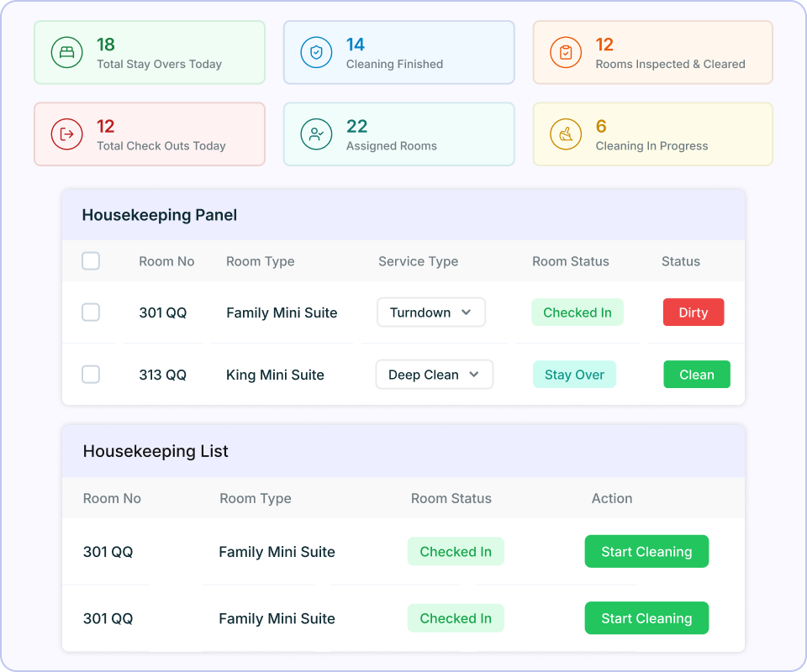Click the bed icon for Total Stay Overs
This screenshot has width=807, height=672.
point(67,52)
